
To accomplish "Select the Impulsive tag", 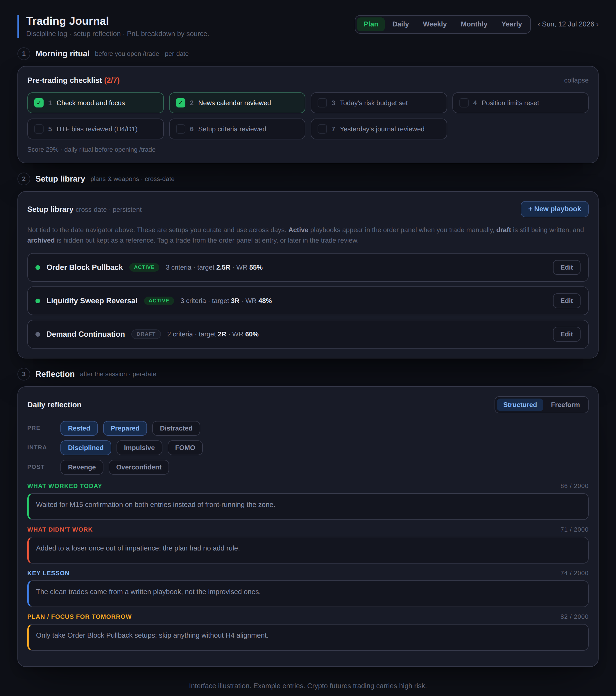I will pos(139,447).
